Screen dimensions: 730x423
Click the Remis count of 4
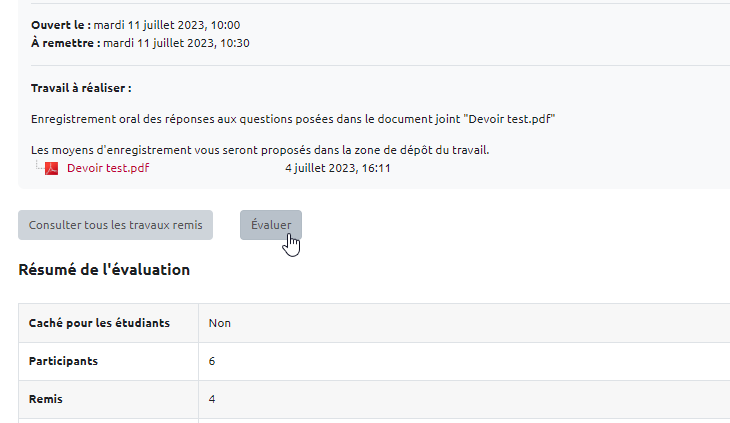[212, 399]
